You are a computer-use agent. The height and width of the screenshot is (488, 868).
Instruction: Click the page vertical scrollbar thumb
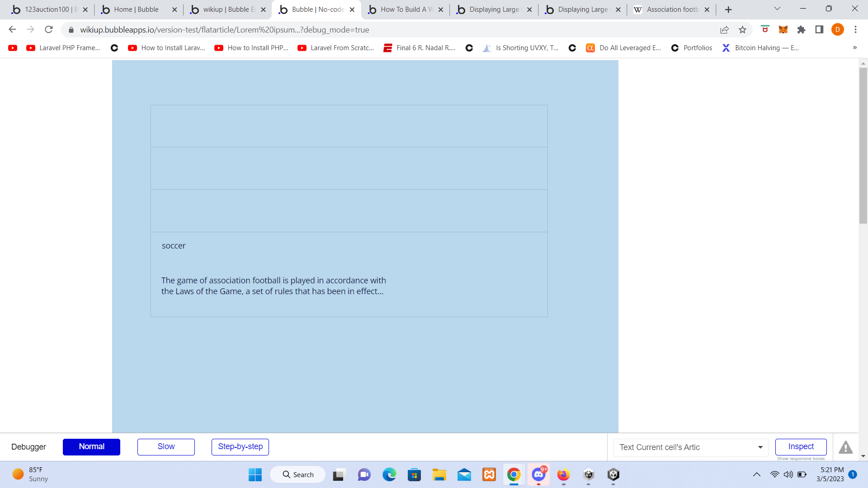tap(863, 145)
